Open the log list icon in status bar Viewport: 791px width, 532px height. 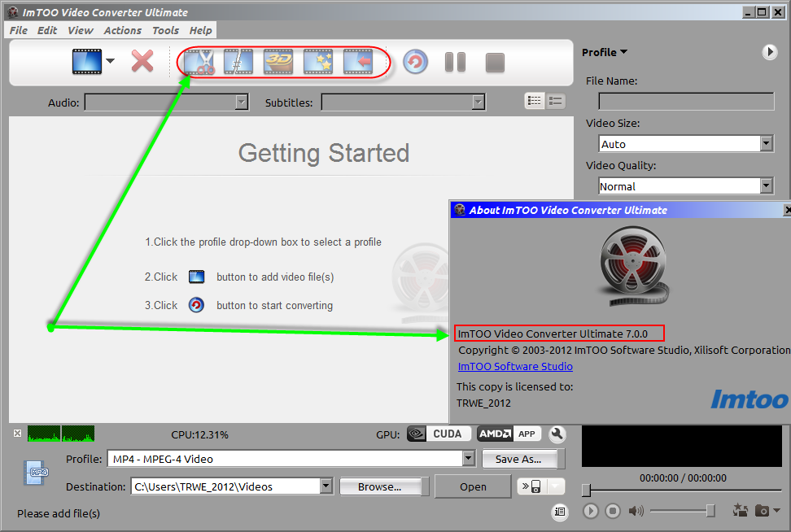[559, 512]
